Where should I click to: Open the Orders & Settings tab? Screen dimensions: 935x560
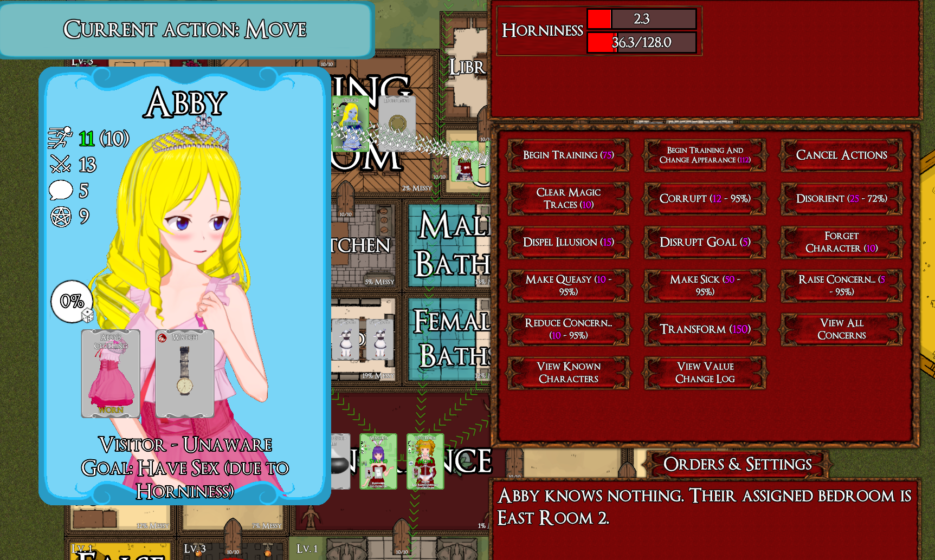tap(738, 465)
